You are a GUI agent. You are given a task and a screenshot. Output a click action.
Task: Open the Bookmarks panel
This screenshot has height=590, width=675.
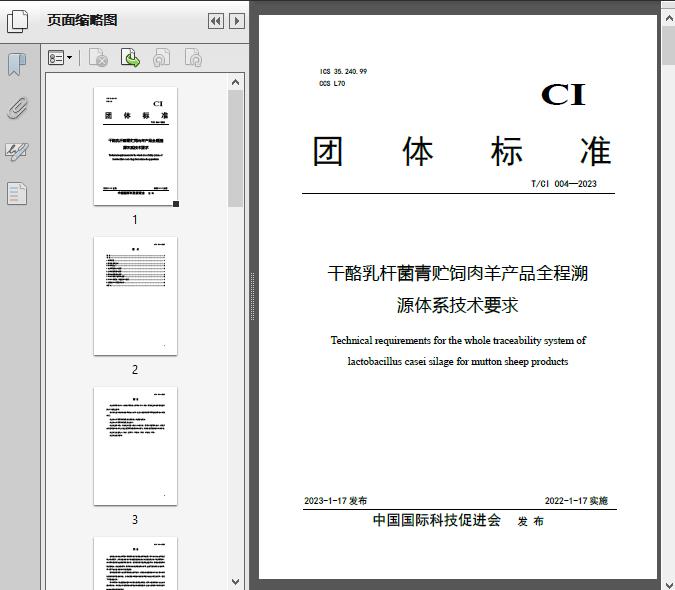pos(17,66)
